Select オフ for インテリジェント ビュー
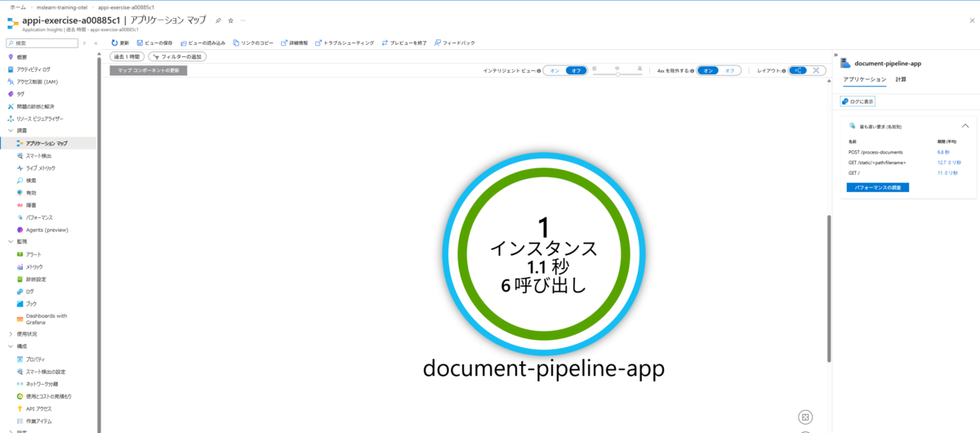 (x=576, y=70)
